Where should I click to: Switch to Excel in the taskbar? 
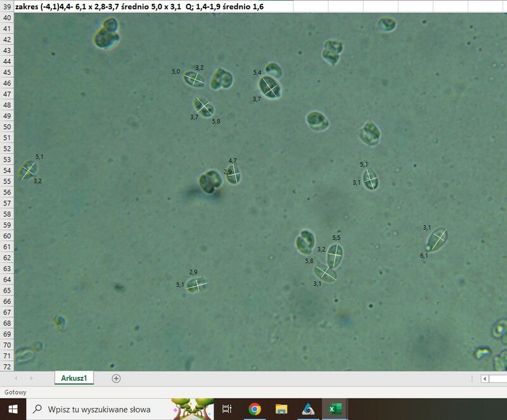[335, 409]
